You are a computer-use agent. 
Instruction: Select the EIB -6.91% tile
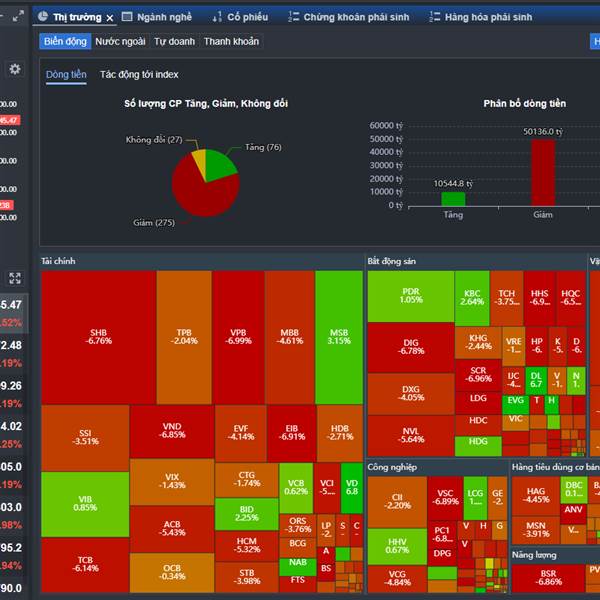pyautogui.click(x=292, y=434)
